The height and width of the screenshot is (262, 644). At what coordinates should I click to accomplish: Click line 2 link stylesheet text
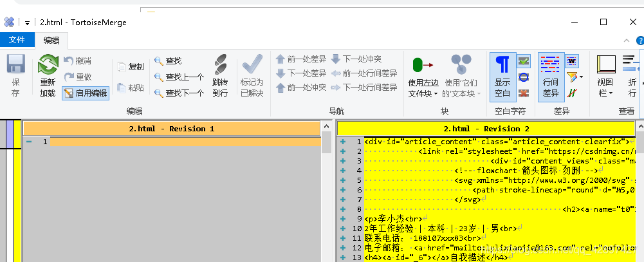pyautogui.click(x=527, y=151)
